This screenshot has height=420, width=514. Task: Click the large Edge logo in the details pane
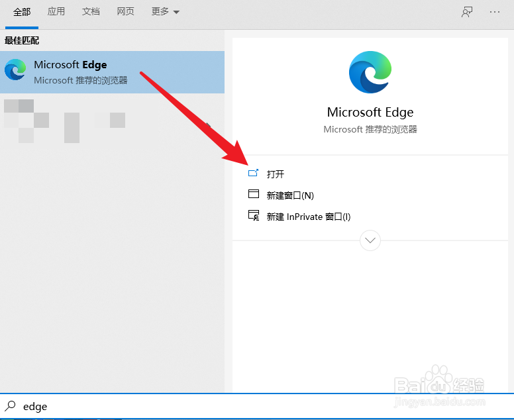click(370, 72)
